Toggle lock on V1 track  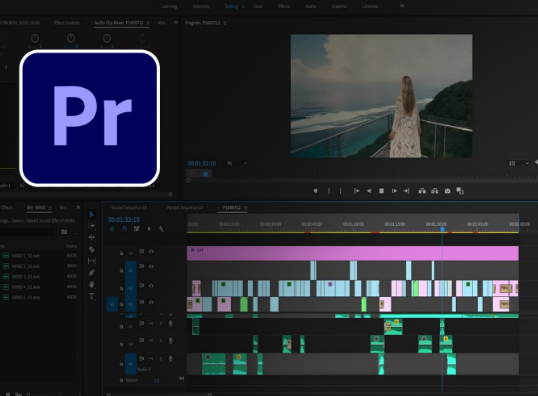coord(121,304)
